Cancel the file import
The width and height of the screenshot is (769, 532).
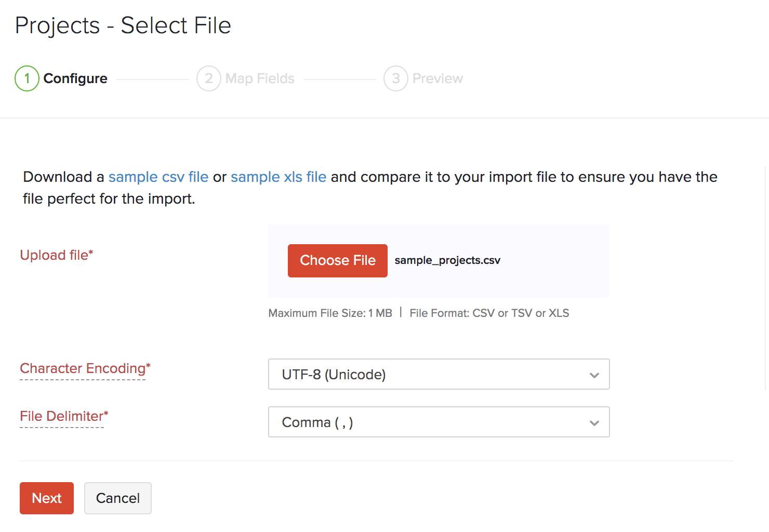click(x=118, y=498)
